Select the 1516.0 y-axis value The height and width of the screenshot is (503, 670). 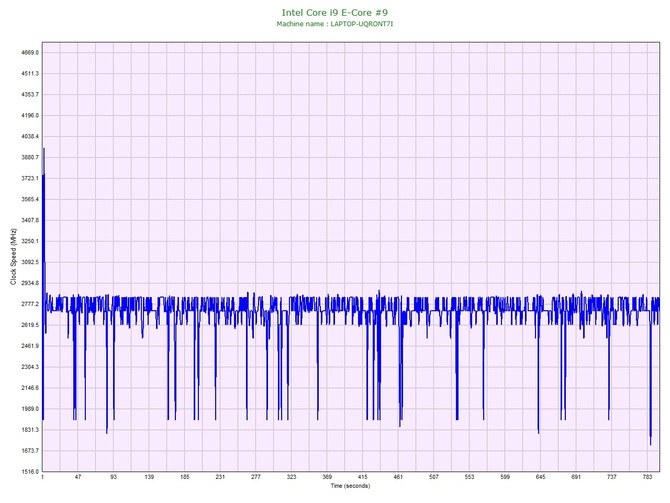tap(30, 471)
